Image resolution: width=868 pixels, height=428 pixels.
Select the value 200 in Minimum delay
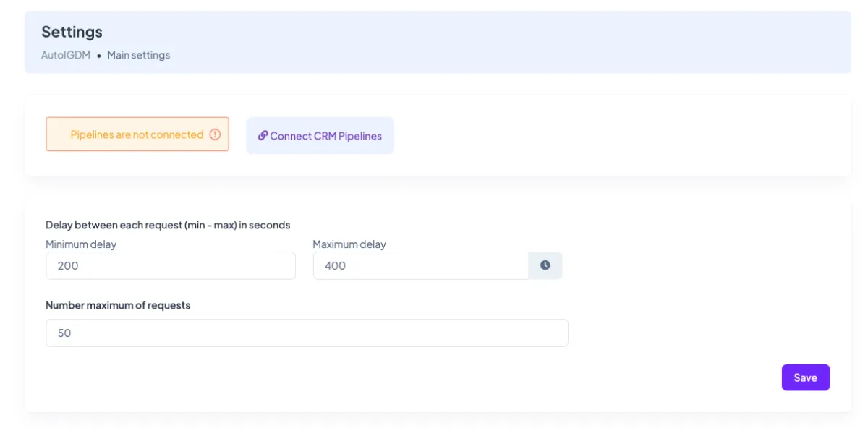pos(67,265)
